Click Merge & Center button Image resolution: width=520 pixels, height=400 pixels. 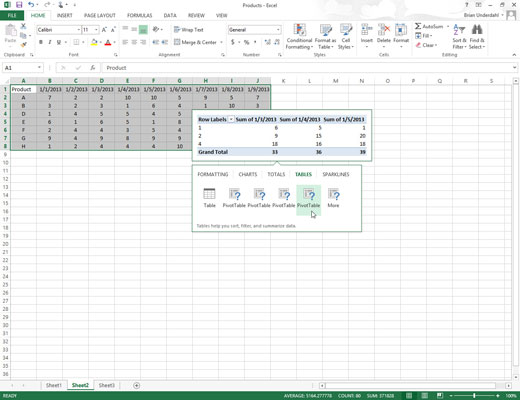[195, 42]
